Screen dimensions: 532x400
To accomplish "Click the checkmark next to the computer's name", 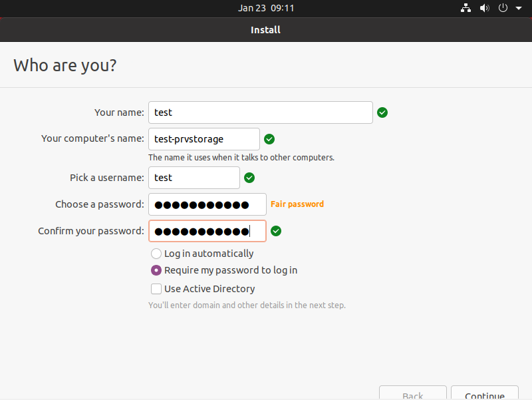I will [269, 139].
